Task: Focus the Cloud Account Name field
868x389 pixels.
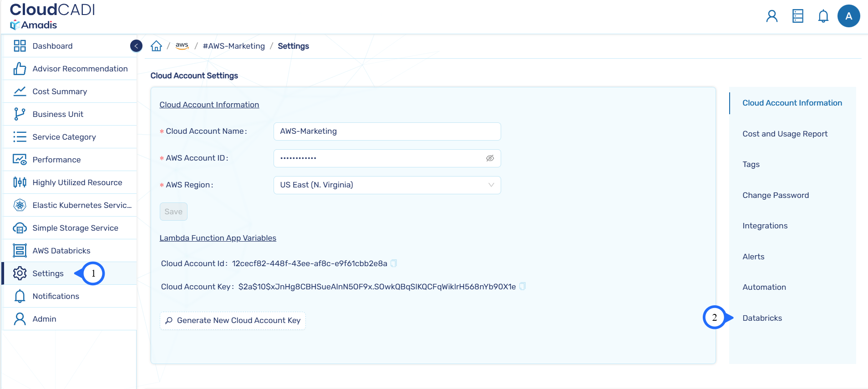Action: tap(387, 131)
